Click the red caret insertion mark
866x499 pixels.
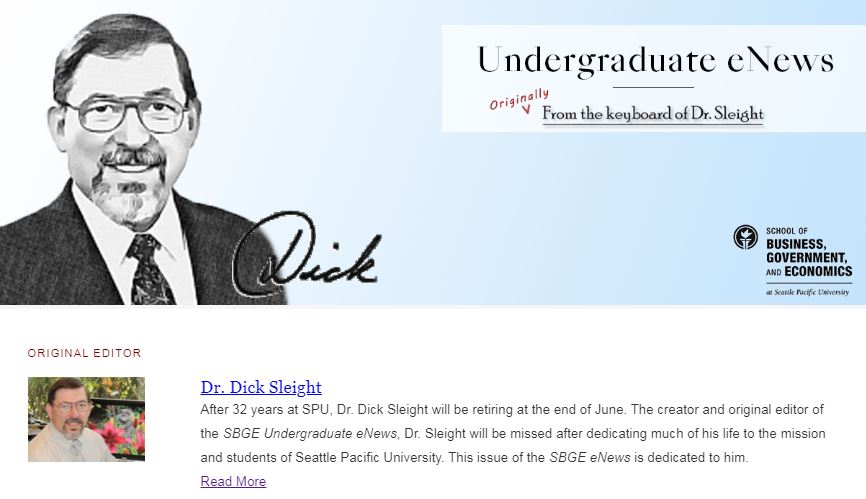[x=526, y=109]
